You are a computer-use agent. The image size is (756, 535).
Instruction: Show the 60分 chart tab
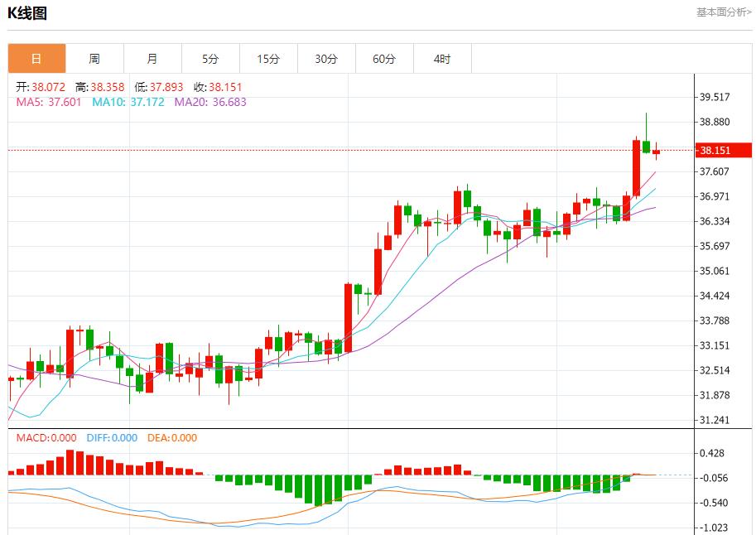pos(384,59)
